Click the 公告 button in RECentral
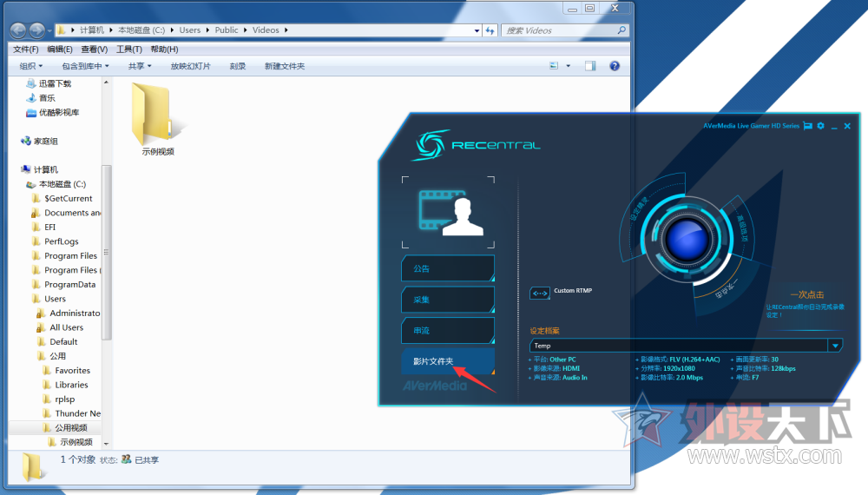 tap(447, 268)
